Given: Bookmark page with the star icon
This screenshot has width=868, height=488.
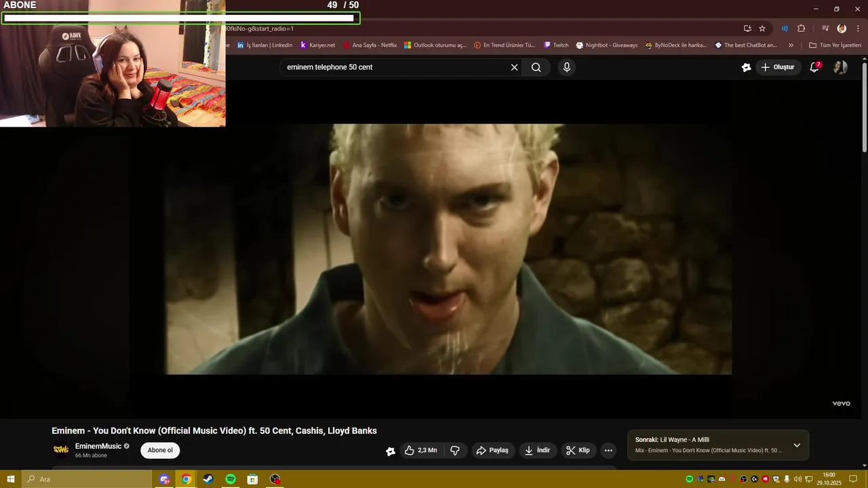Looking at the screenshot, I should 762,28.
